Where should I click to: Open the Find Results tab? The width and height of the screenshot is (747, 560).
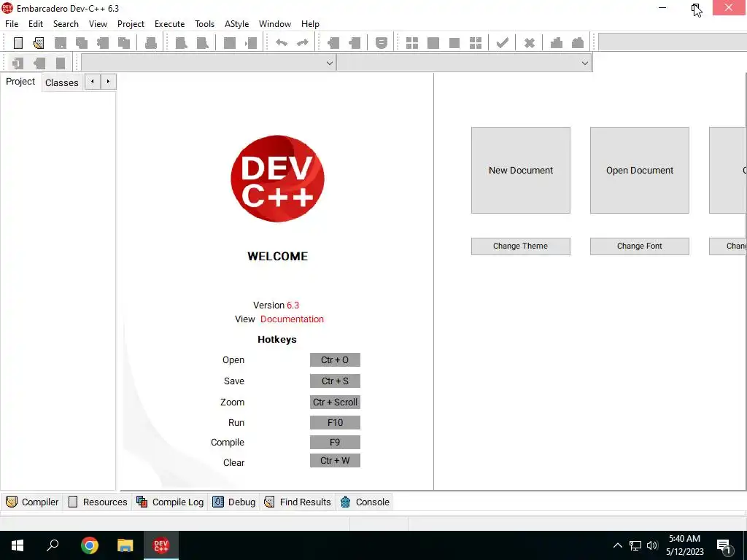[298, 502]
